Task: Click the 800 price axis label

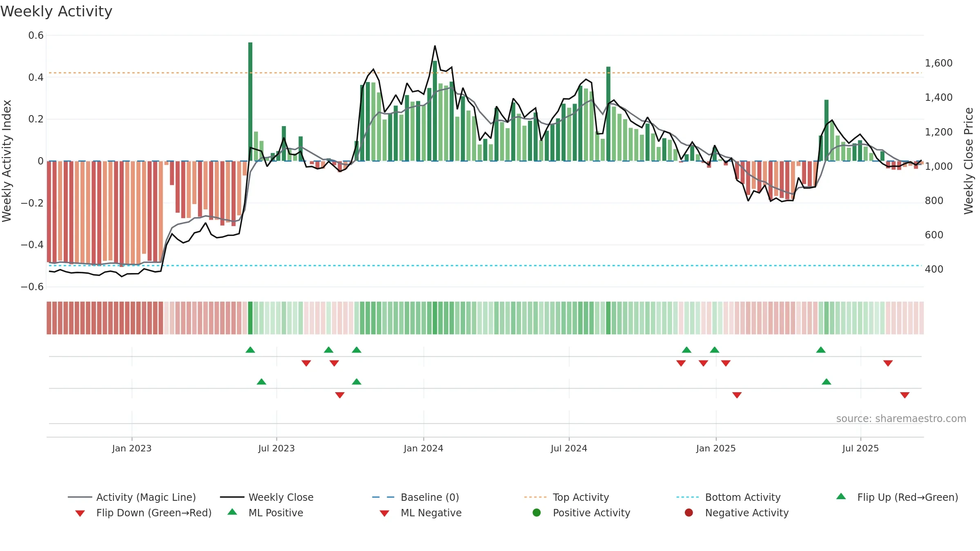Action: point(934,201)
